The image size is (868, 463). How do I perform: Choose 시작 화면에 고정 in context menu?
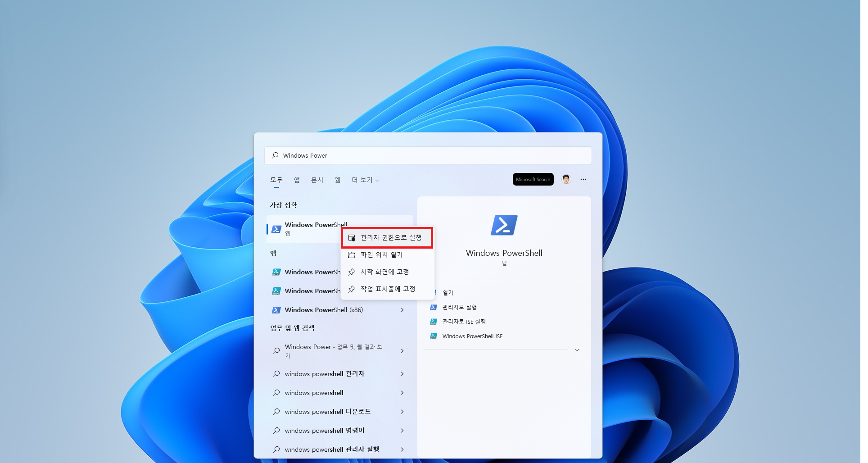(x=387, y=272)
